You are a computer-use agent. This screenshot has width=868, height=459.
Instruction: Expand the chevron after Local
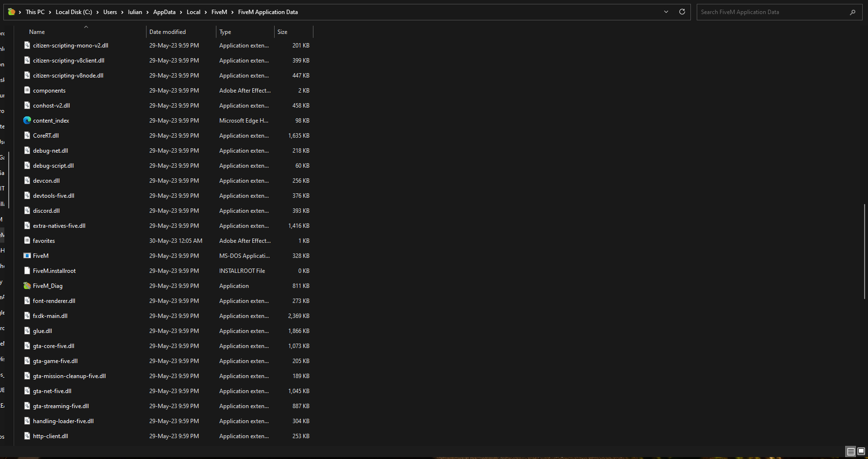(x=206, y=12)
